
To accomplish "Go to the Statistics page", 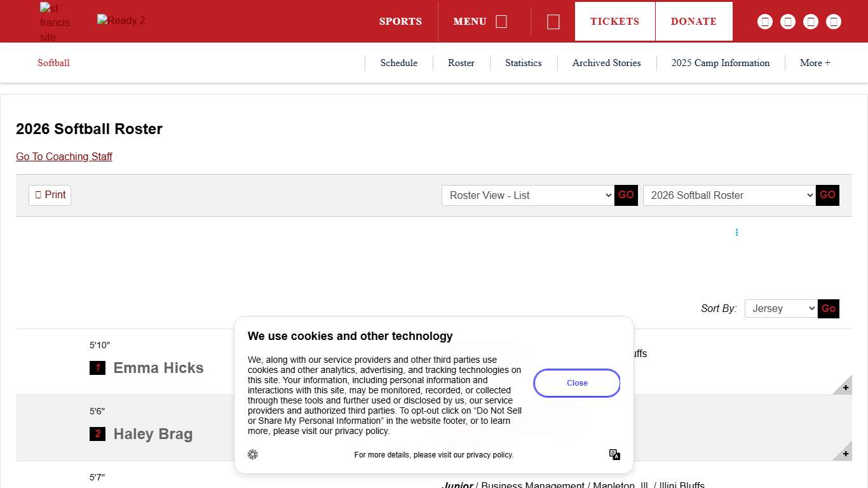I will (523, 63).
